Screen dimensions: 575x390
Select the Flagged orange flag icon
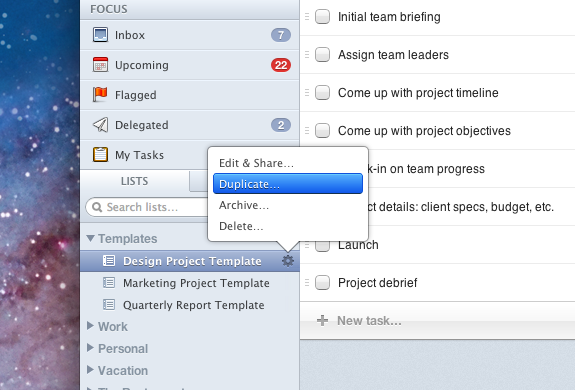(100, 95)
